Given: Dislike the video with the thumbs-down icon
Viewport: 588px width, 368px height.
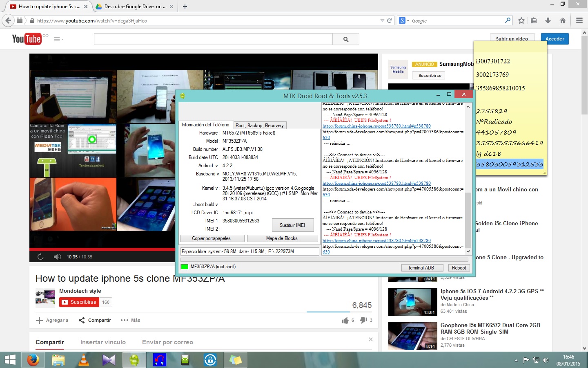Looking at the screenshot, I should click(x=363, y=320).
